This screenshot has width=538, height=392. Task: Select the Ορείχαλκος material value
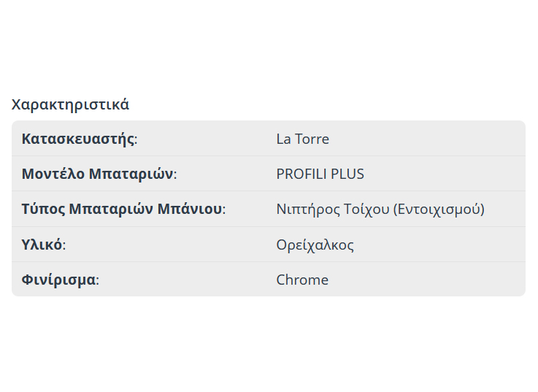coord(315,245)
